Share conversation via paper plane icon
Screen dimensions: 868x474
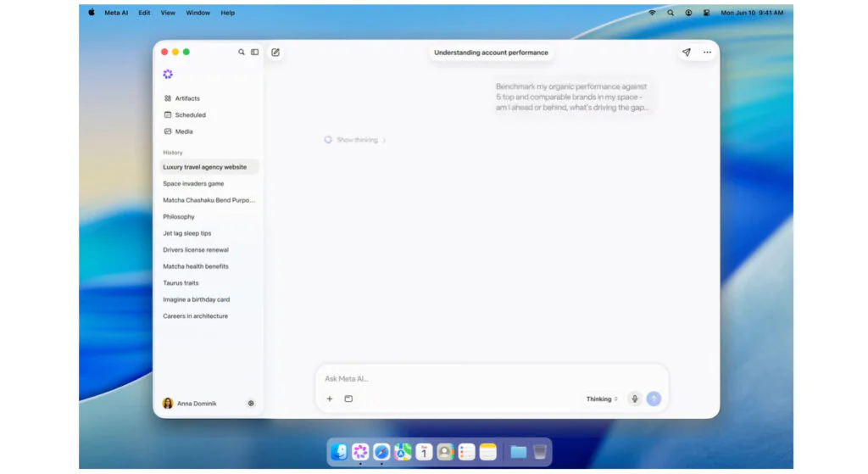(687, 52)
